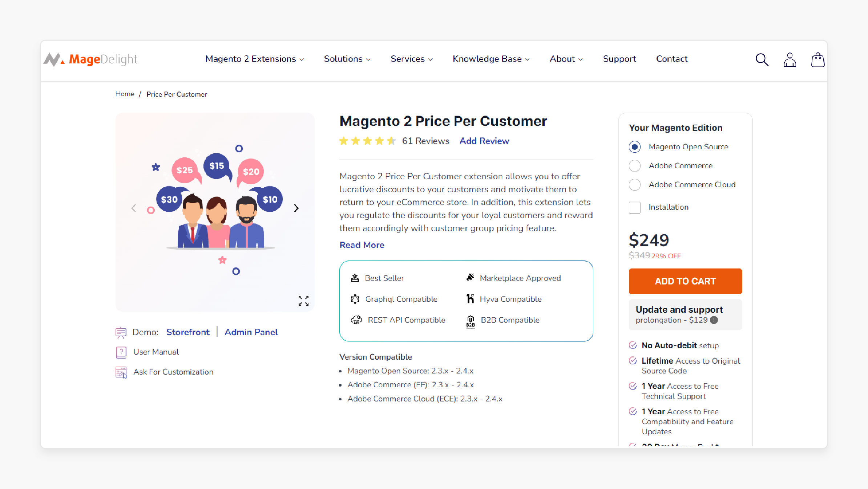The height and width of the screenshot is (489, 868).
Task: Click Adobe Commerce (EE): 2.3.x - 2.4.x
Action: [411, 385]
